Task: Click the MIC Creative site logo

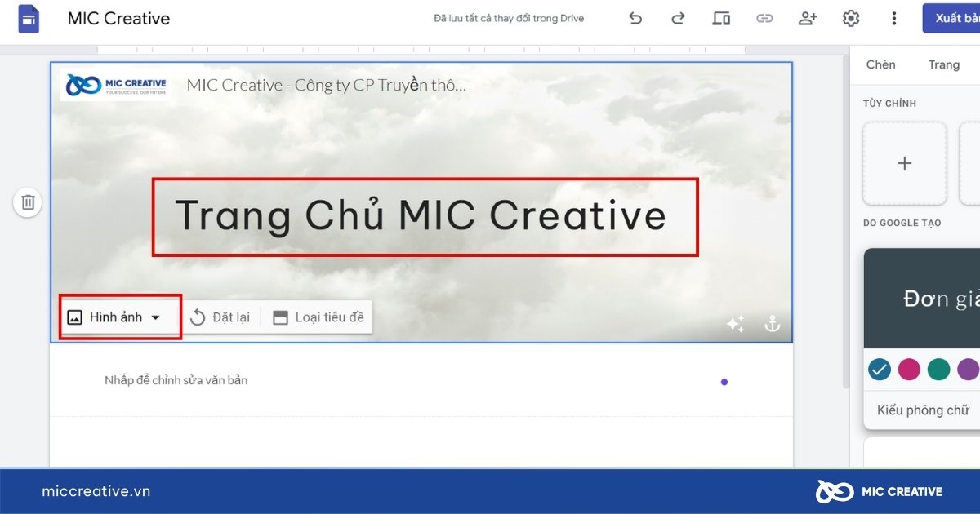Action: pyautogui.click(x=117, y=84)
